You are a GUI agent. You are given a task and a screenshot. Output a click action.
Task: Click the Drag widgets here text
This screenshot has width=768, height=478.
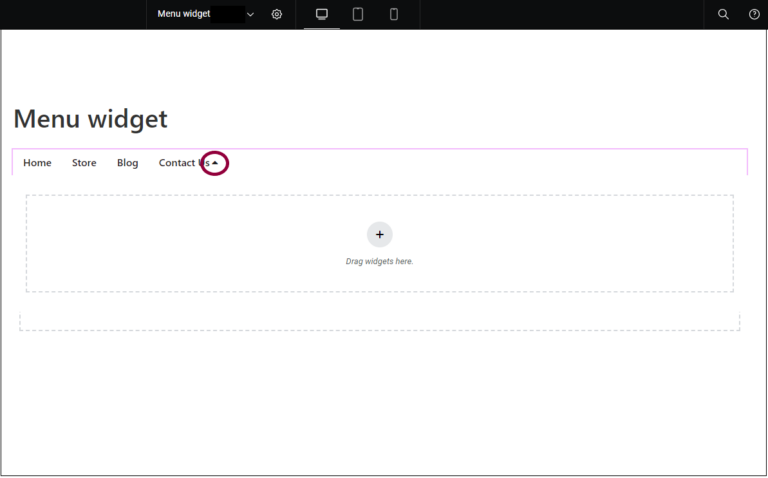[x=380, y=261]
